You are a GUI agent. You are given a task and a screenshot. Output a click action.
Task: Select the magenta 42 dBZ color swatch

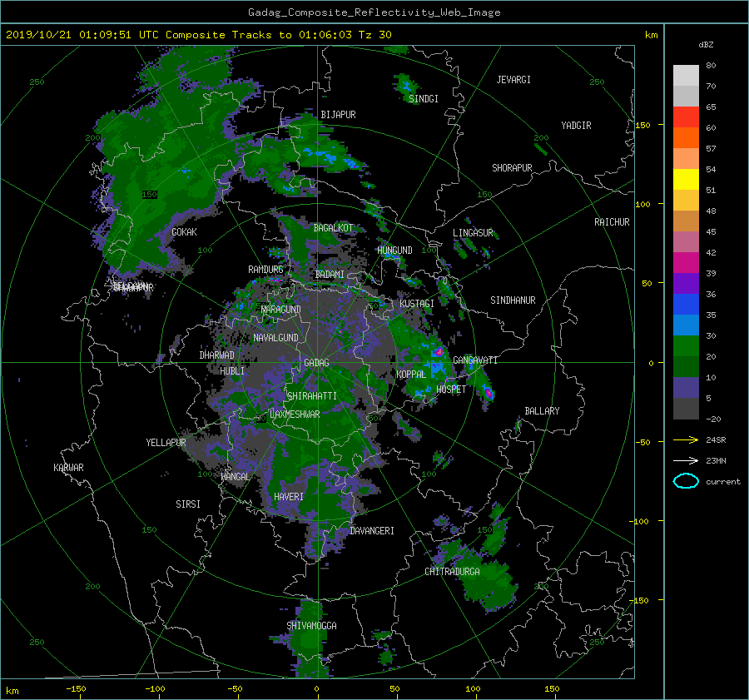click(686, 262)
